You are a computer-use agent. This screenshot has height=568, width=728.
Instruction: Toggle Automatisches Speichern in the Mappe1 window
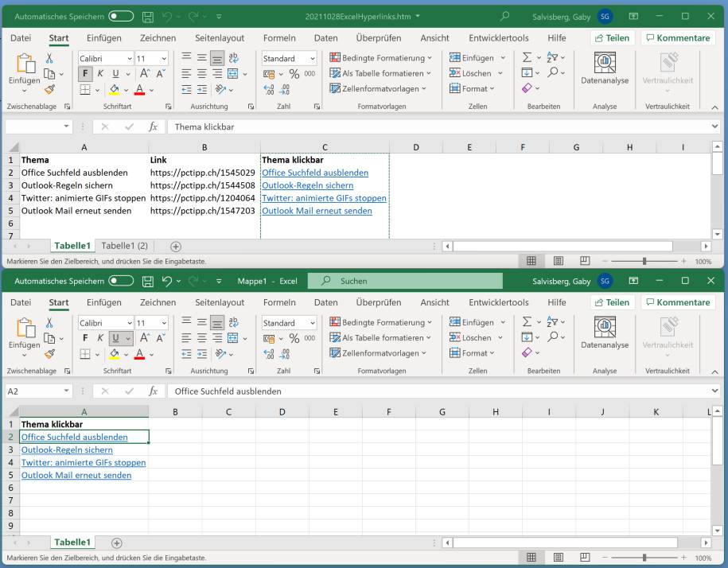tap(121, 281)
